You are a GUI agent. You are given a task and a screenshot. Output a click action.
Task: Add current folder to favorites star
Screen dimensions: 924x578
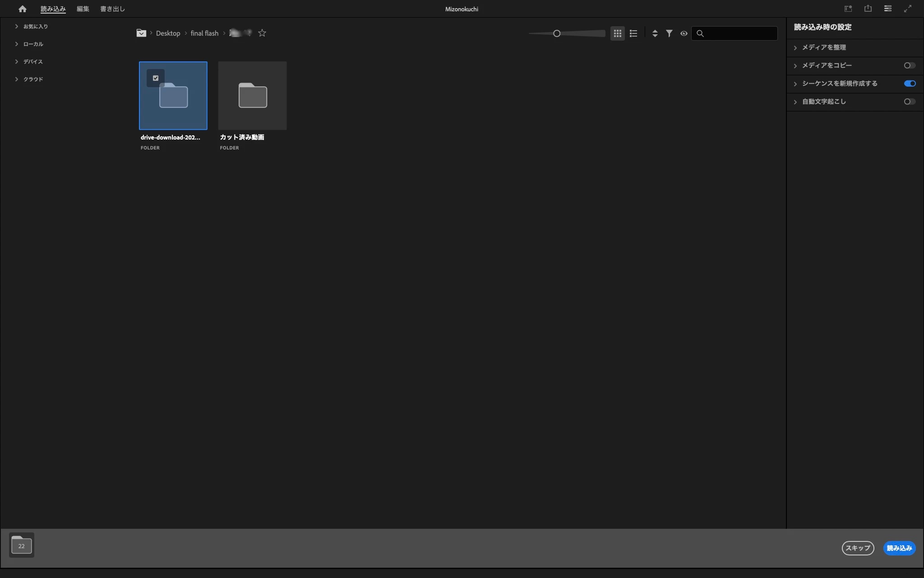[x=262, y=33]
